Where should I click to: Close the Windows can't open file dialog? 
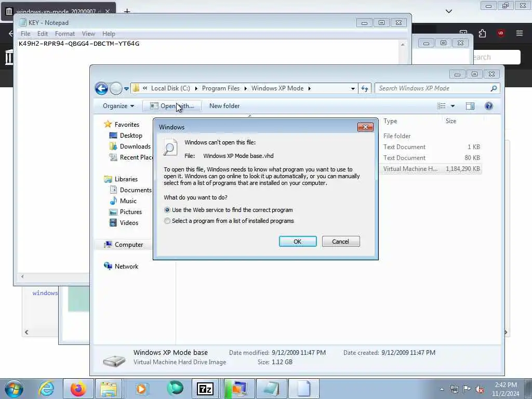point(365,127)
